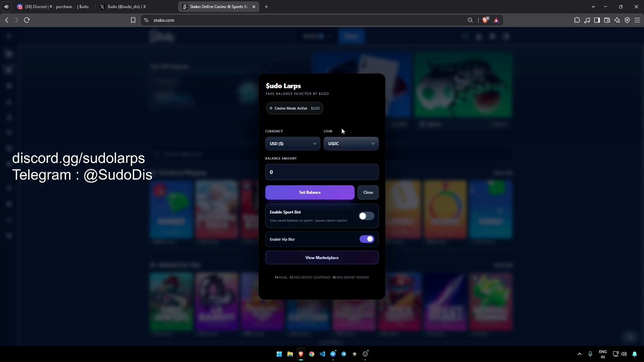644x362 pixels.
Task: Show the browser sidebar panel
Action: coord(597,20)
